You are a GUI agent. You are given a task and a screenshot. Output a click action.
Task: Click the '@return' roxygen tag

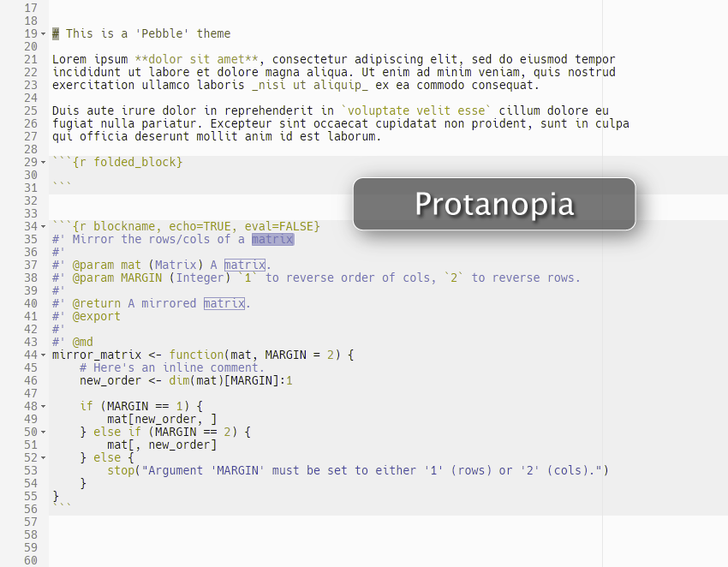[97, 304]
